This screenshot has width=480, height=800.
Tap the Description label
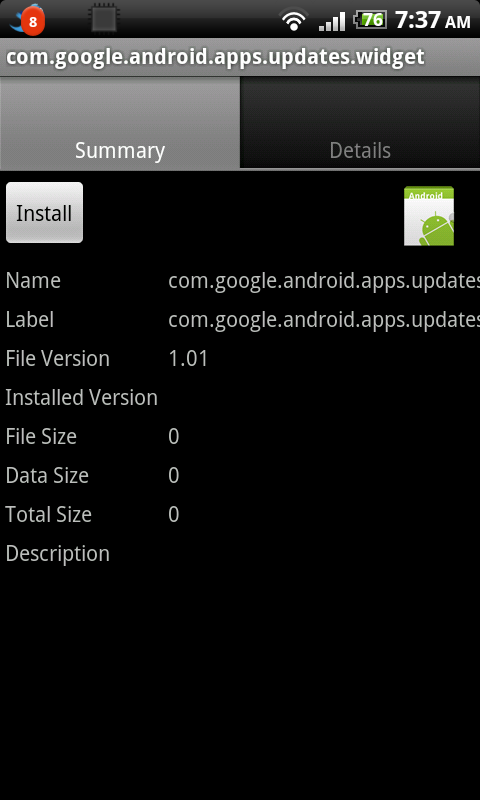coord(58,554)
